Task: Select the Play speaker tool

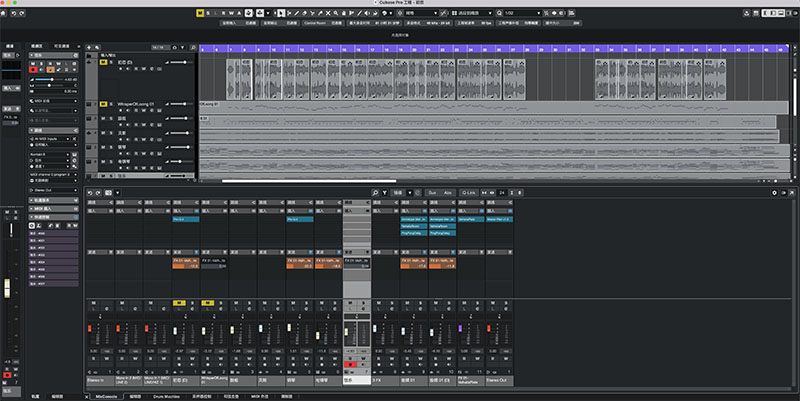Action: [x=367, y=13]
